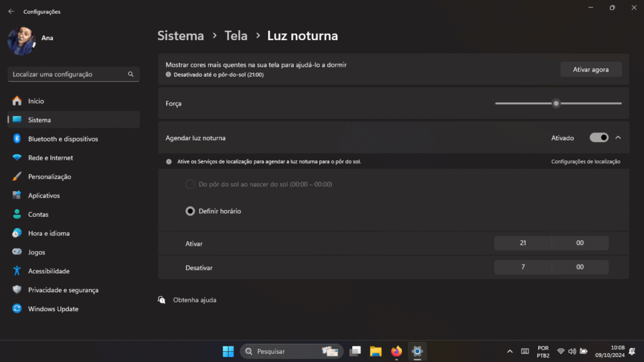644x362 pixels.
Task: Open Bluetooth e dispositivos icon
Action: click(17, 139)
